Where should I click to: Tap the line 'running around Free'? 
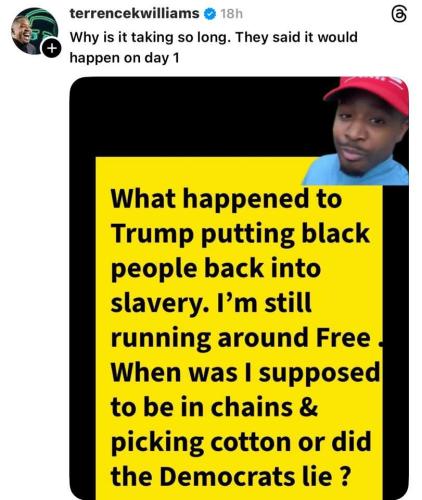tap(241, 338)
